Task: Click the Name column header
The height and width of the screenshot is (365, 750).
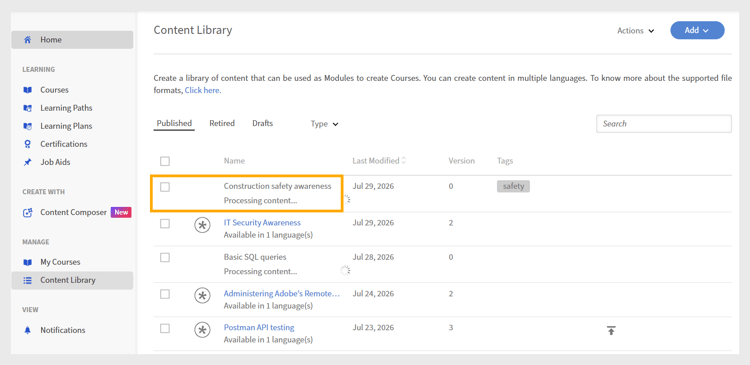Action: point(234,161)
